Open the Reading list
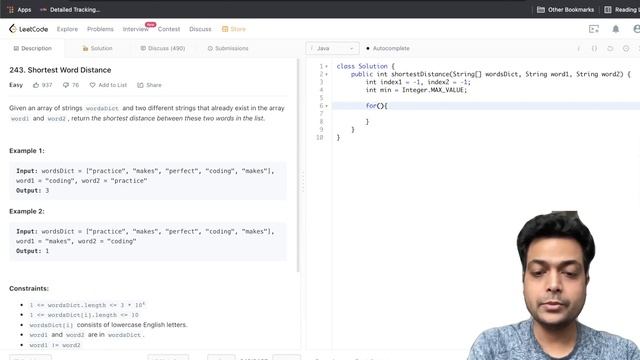 point(622,9)
